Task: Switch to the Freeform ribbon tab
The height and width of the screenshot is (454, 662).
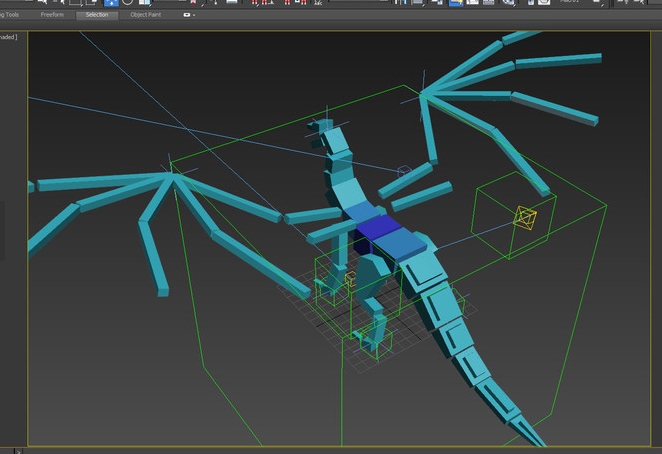Action: pyautogui.click(x=51, y=15)
